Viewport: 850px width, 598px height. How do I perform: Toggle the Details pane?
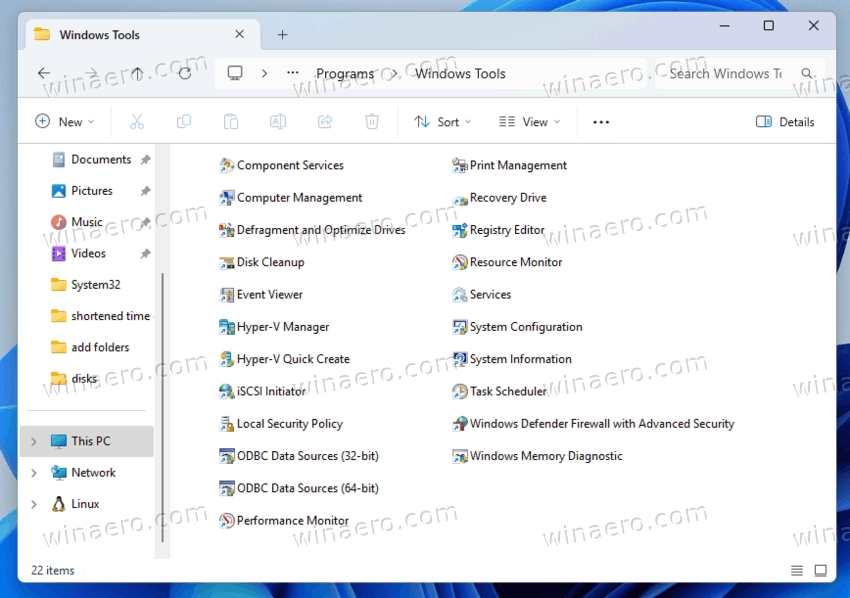(785, 121)
